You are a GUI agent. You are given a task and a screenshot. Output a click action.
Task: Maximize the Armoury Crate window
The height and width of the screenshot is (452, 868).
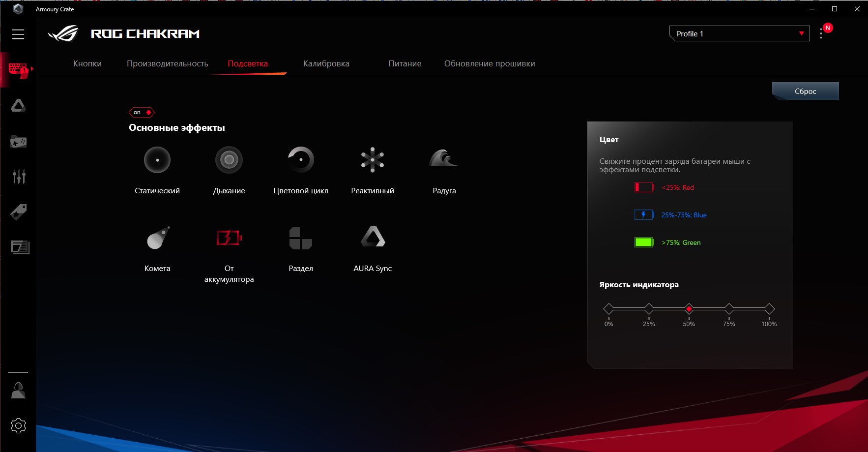835,9
